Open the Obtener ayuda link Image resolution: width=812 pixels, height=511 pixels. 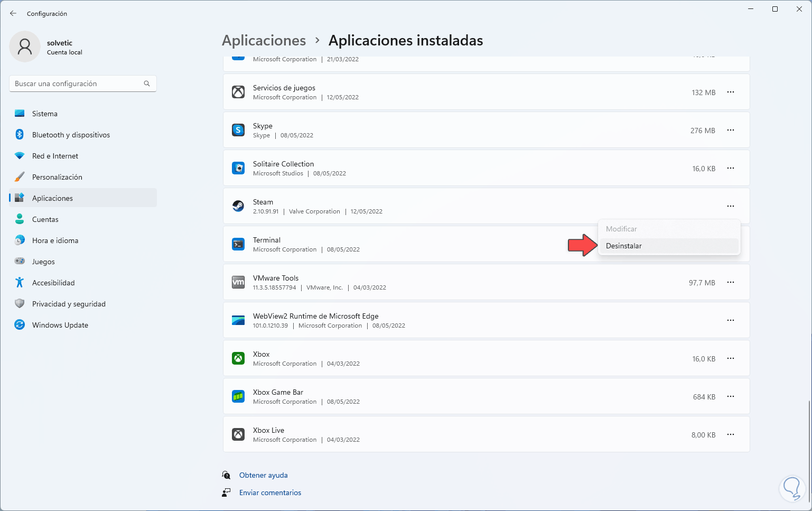point(263,475)
